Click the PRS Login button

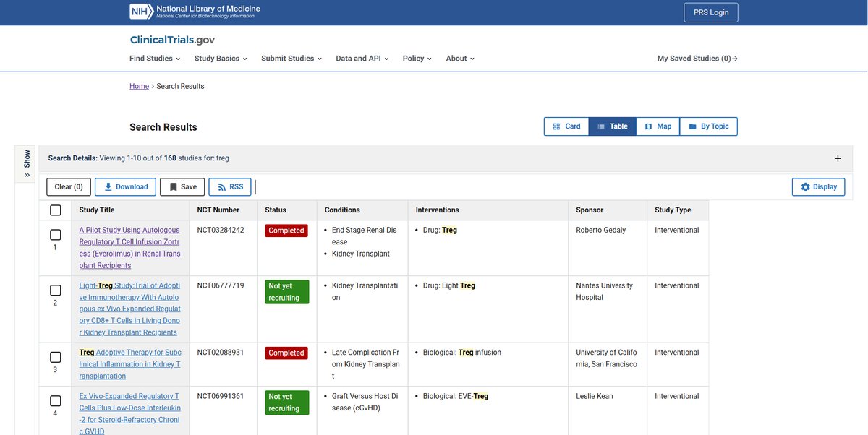point(710,12)
